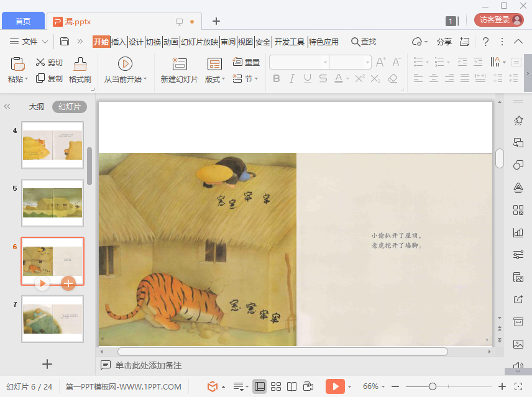The image size is (532, 397).
Task: Expand the File menu dropdown arrow
Action: [x=45, y=42]
